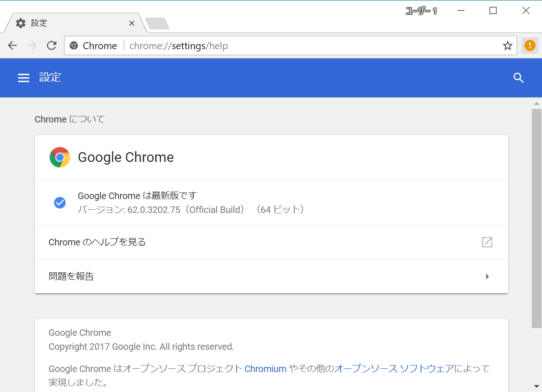542x392 pixels.
Task: Expand the 問題を報告 section
Action: 487,276
